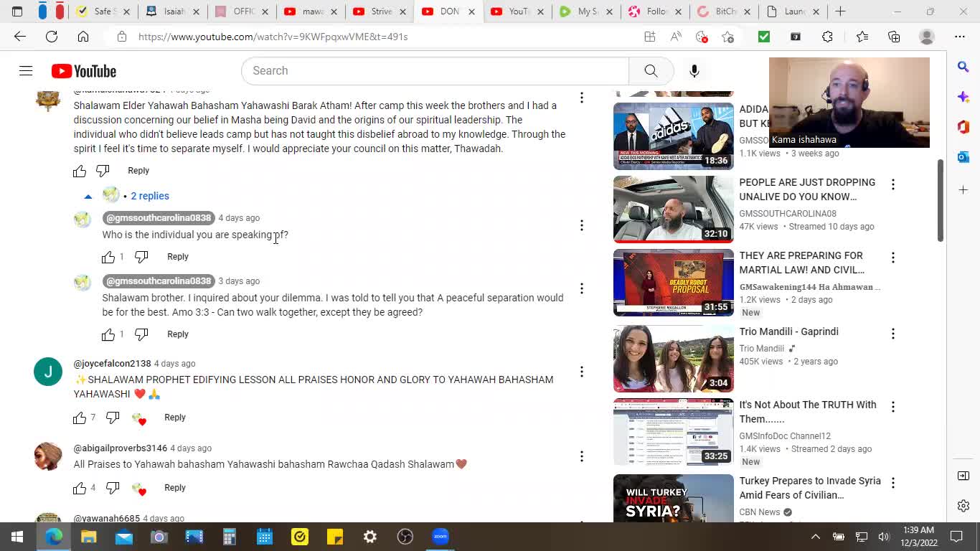
Task: Open Edge Settings and more menu
Action: point(960,37)
